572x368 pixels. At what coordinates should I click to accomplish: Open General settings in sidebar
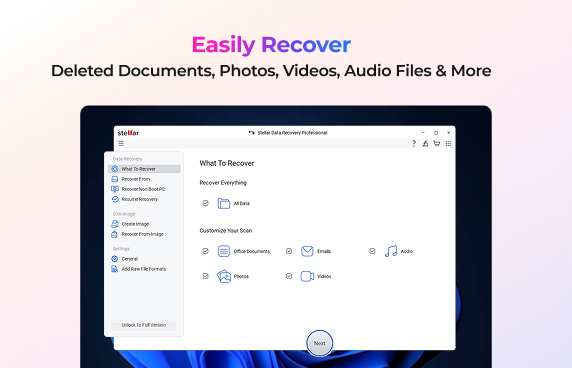pos(144,259)
